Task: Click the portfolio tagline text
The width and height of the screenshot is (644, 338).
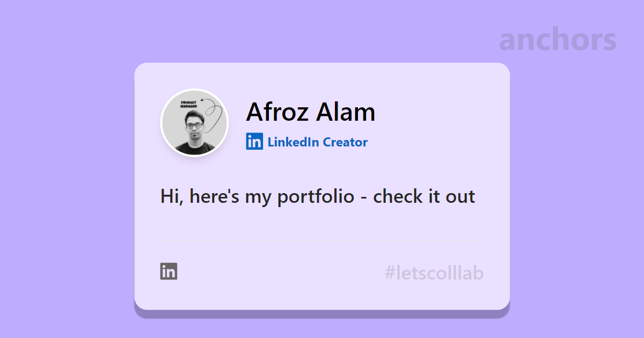Action: [318, 196]
